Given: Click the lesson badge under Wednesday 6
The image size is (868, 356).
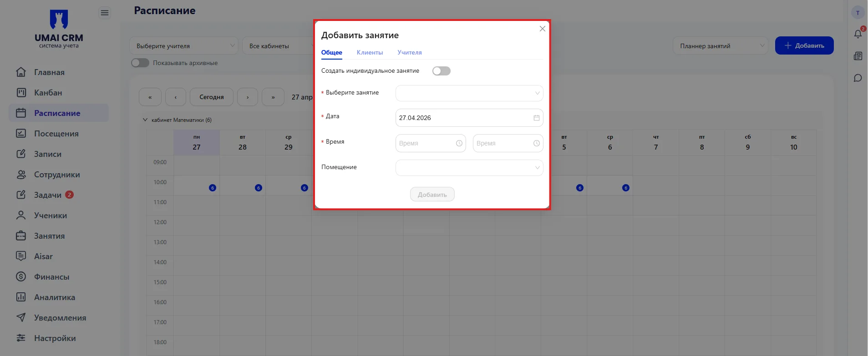Looking at the screenshot, I should click(626, 188).
